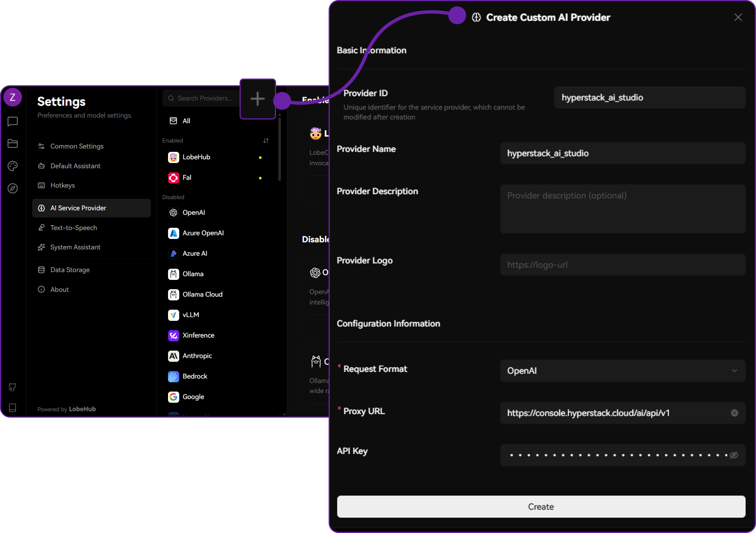Click the Create button
Screen dimensions: 756x533
pyautogui.click(x=541, y=507)
